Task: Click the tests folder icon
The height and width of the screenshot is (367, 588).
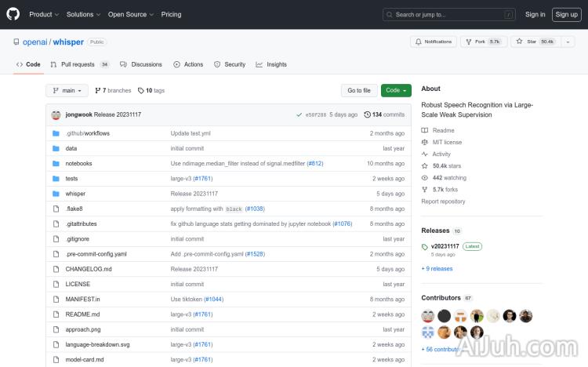Action: pos(56,179)
